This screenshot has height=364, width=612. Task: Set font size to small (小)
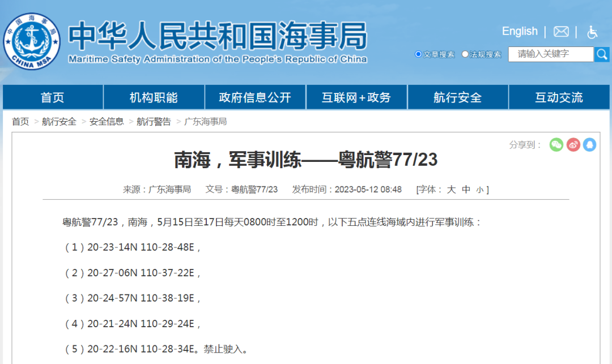479,190
